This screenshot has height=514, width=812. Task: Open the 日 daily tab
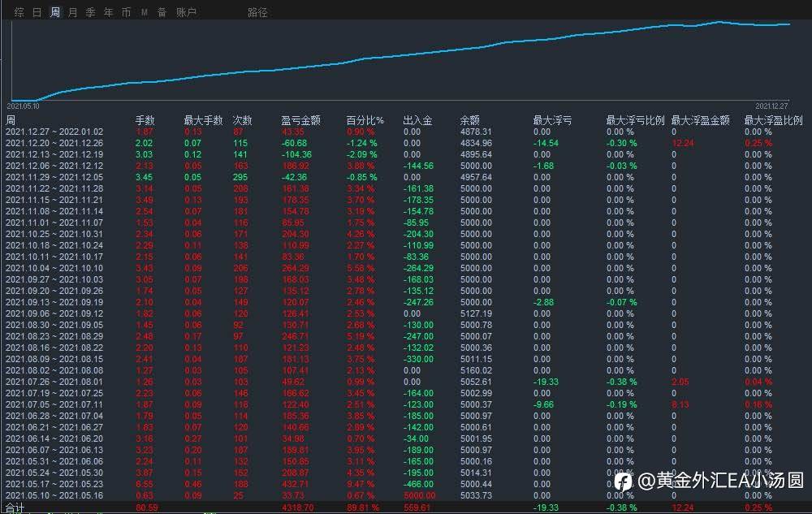pos(37,12)
